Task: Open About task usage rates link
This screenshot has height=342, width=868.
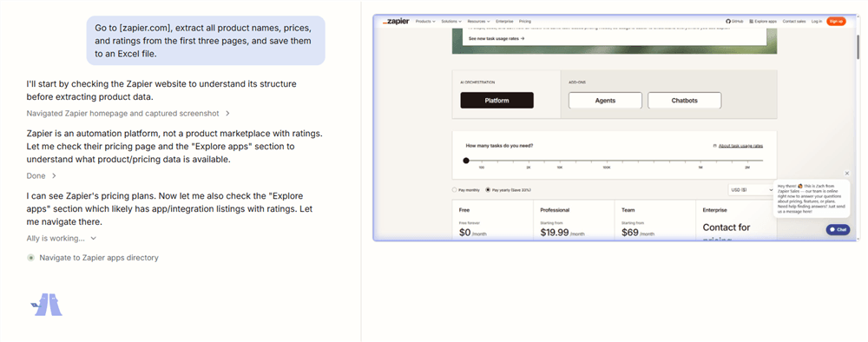Action: [x=740, y=146]
